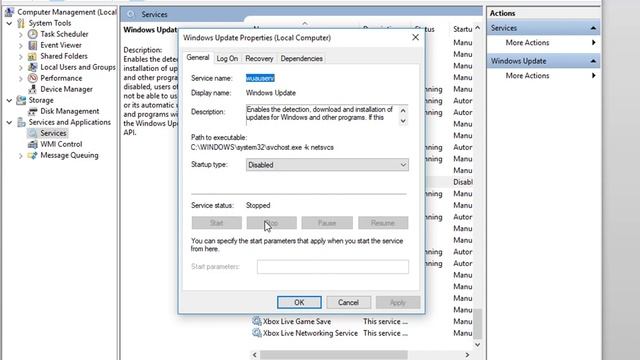Click the Performance icon
The image size is (640, 360).
tap(33, 78)
